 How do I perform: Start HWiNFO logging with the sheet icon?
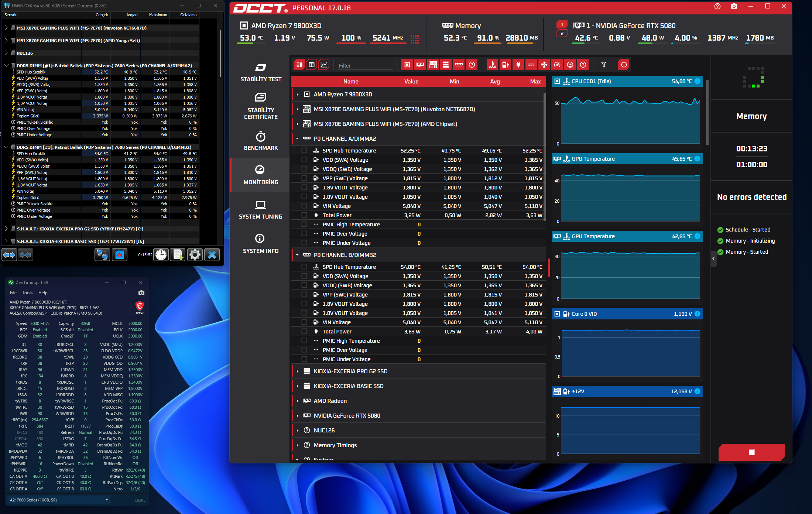pos(178,254)
